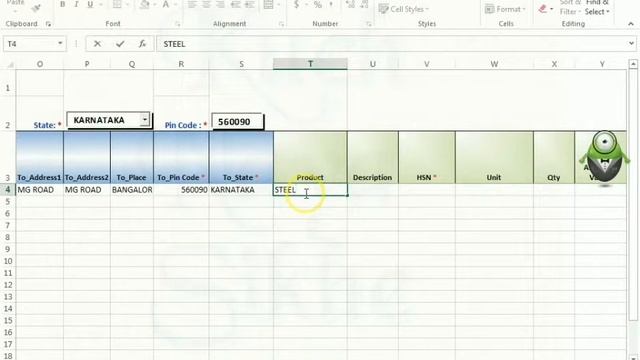Screen dimensions: 640x360
Task: Click the To_Address1 cell MG ROAD
Action: (40, 190)
